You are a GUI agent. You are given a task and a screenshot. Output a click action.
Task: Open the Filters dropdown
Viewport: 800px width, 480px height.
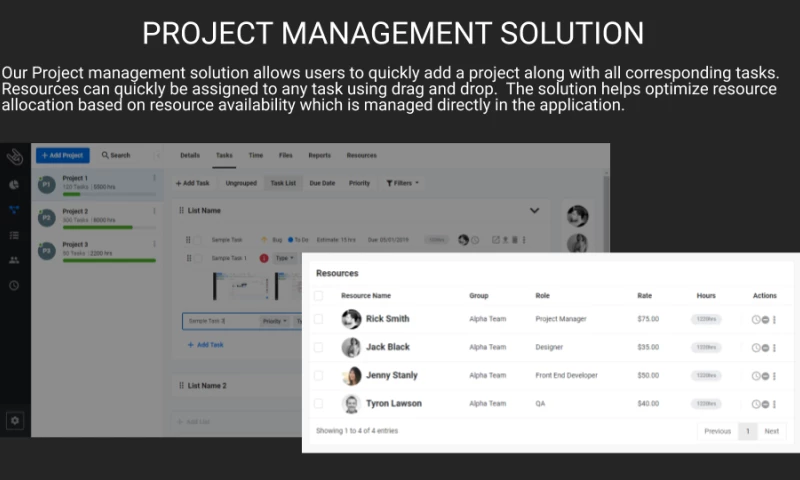pyautogui.click(x=402, y=183)
